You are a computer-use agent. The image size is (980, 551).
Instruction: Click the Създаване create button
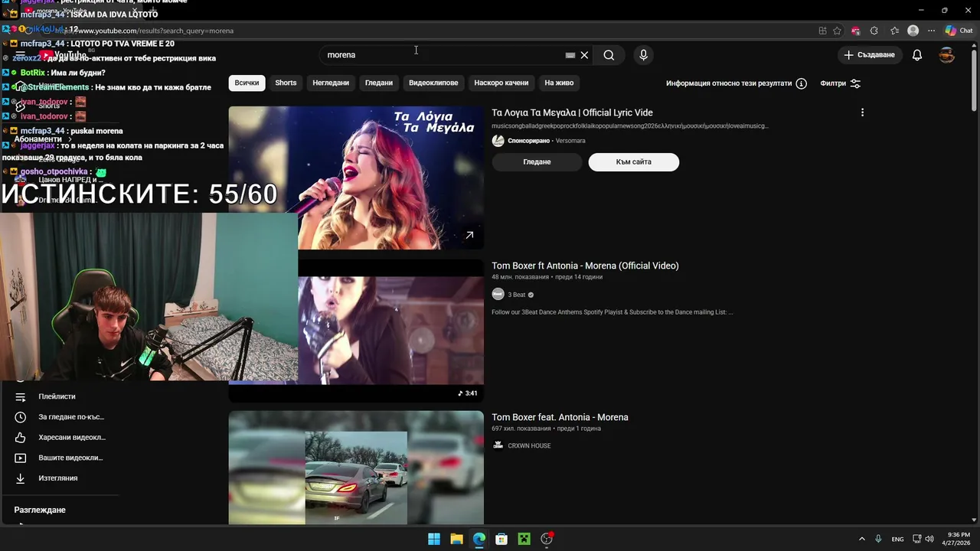(869, 55)
